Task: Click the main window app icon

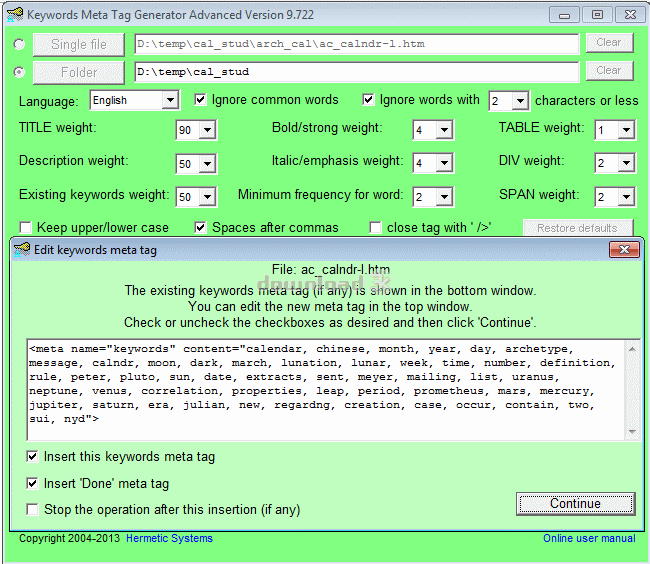Action: 15,15
